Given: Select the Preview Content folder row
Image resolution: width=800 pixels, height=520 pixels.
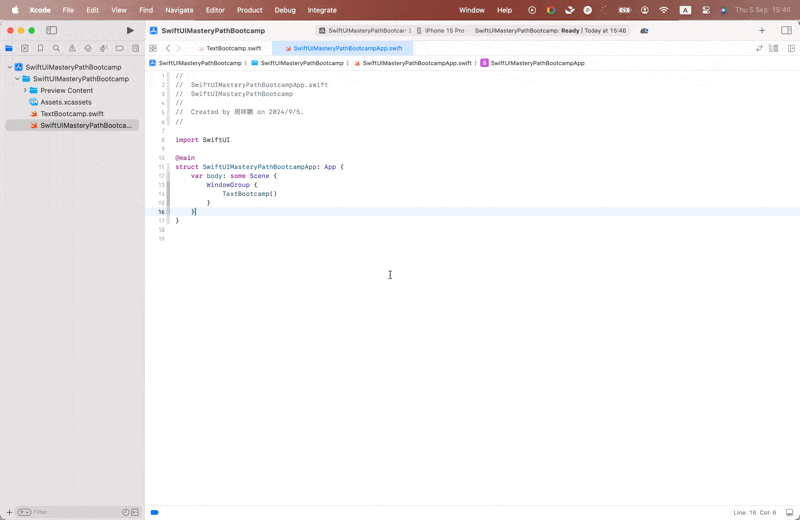Looking at the screenshot, I should [x=72, y=90].
